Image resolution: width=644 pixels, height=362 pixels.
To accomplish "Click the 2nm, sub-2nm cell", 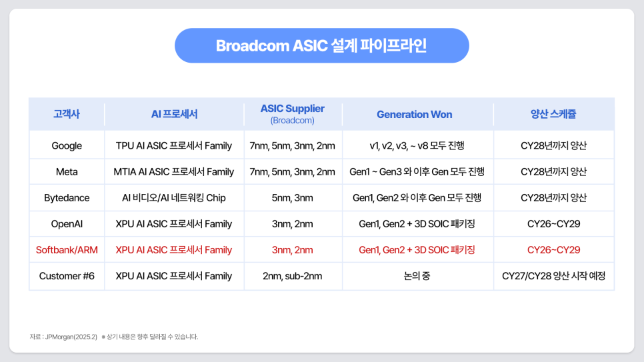I will [293, 276].
